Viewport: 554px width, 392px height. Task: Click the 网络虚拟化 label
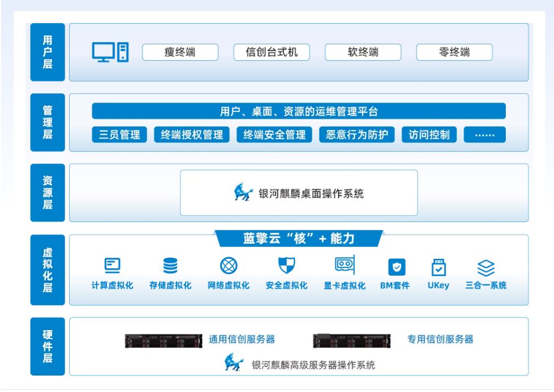(x=229, y=285)
